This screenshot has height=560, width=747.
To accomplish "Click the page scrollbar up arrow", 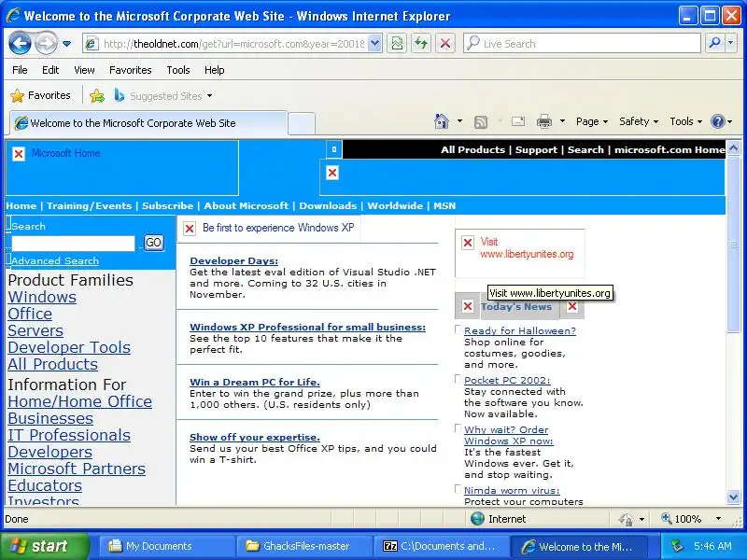I will tap(733, 148).
